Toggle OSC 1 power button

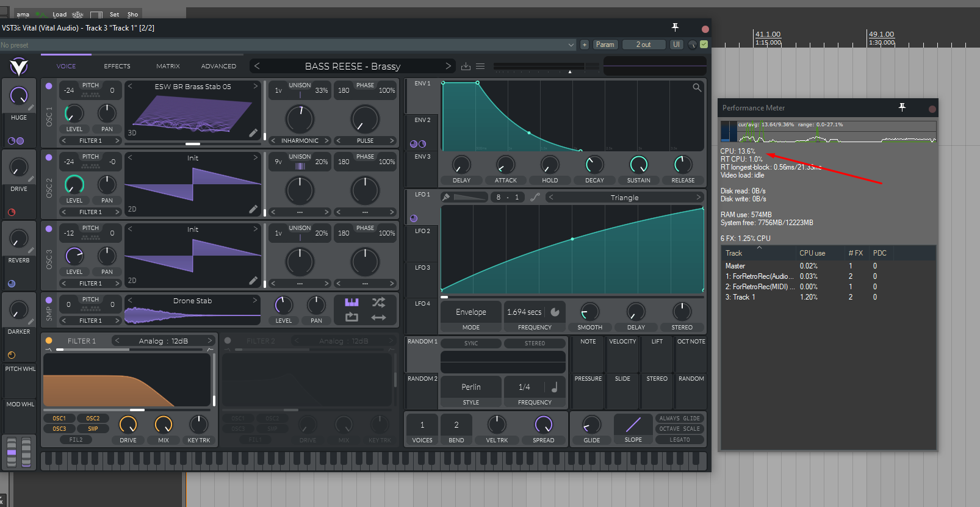coord(49,86)
